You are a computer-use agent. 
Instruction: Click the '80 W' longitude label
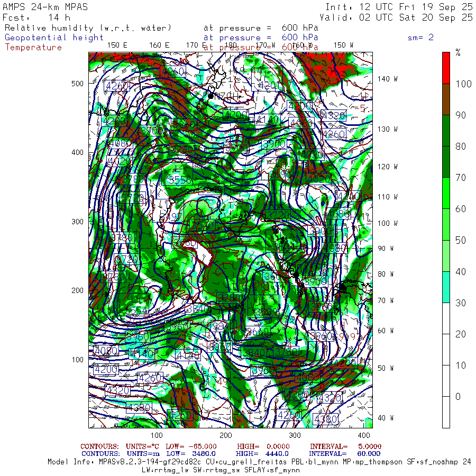click(386, 274)
